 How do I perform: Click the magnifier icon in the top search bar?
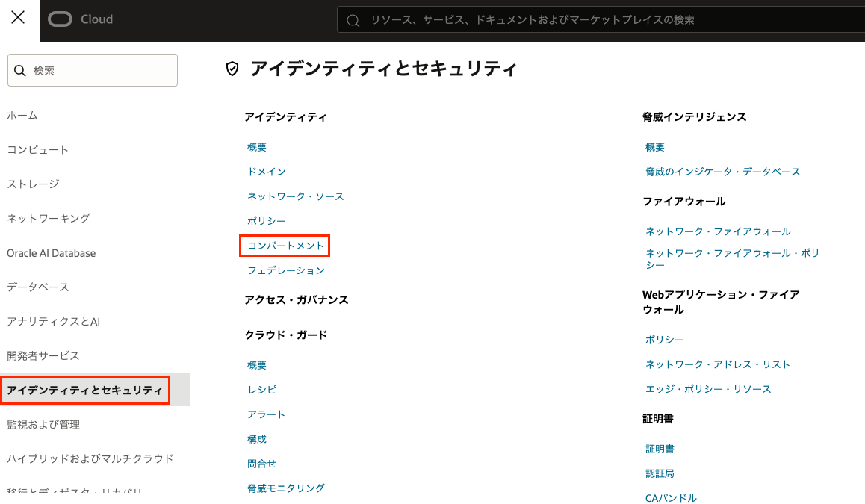pos(353,21)
